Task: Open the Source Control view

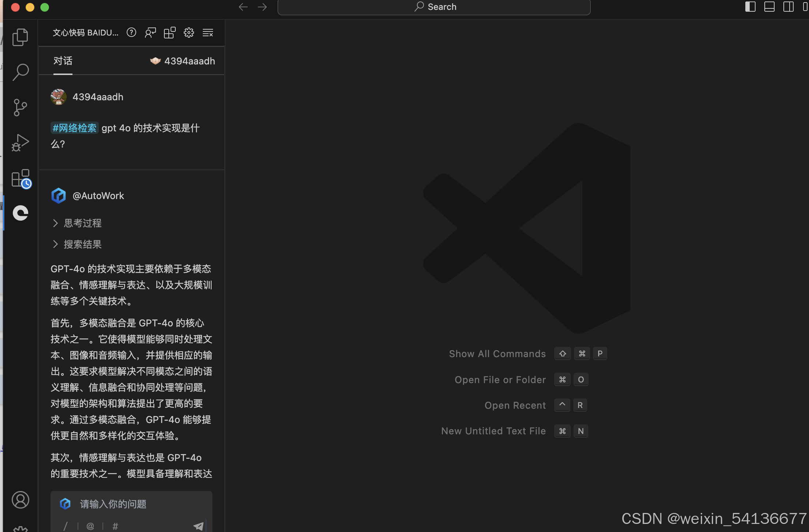Action: point(20,107)
